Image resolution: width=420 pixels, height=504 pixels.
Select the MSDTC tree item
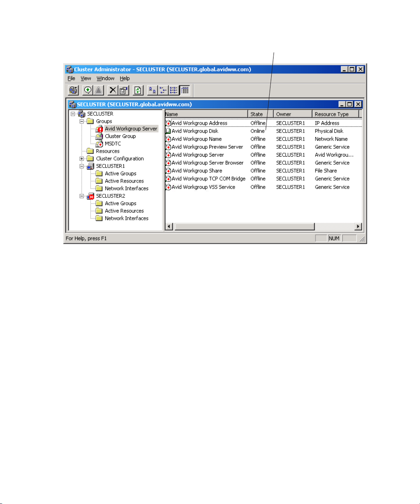[x=113, y=143]
